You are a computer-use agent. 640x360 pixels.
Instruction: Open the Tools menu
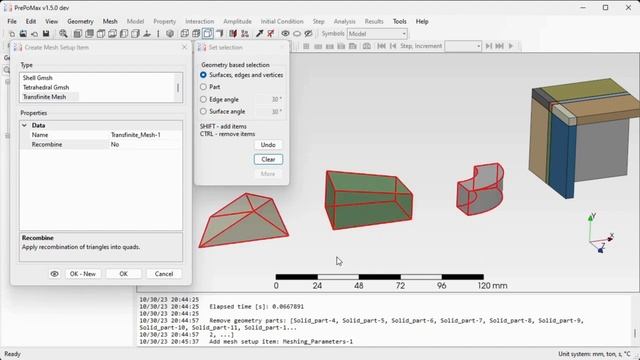[400, 21]
